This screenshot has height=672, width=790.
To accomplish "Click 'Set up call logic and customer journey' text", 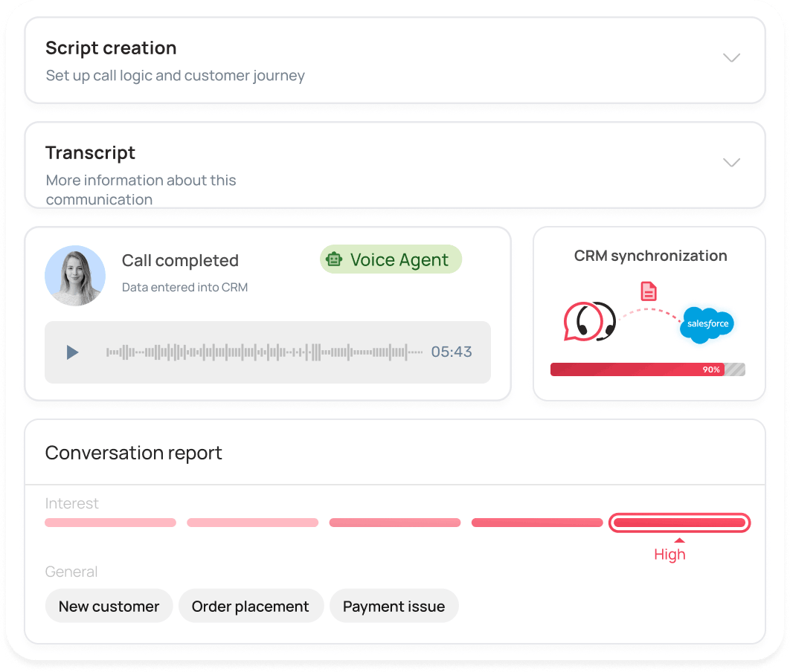I will [176, 76].
